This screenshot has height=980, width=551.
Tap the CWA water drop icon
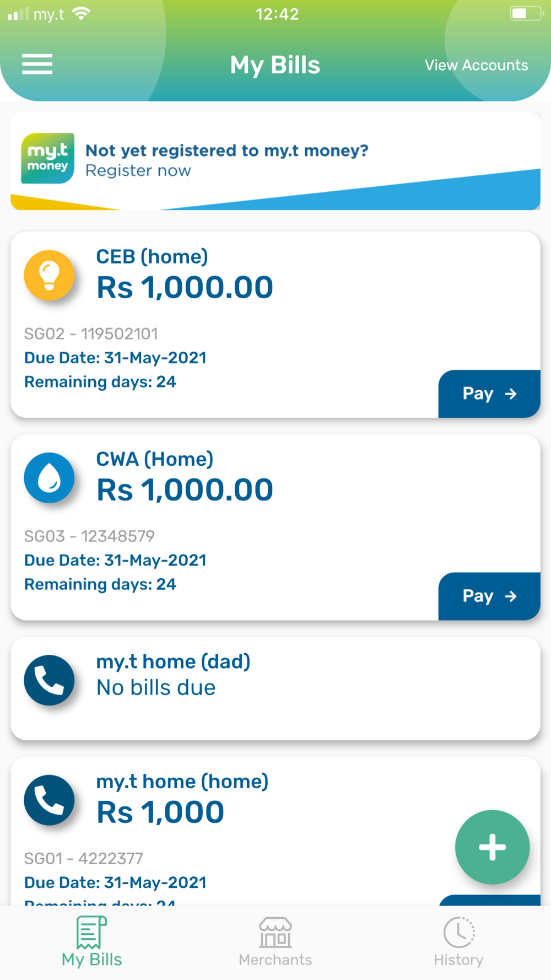(x=49, y=477)
